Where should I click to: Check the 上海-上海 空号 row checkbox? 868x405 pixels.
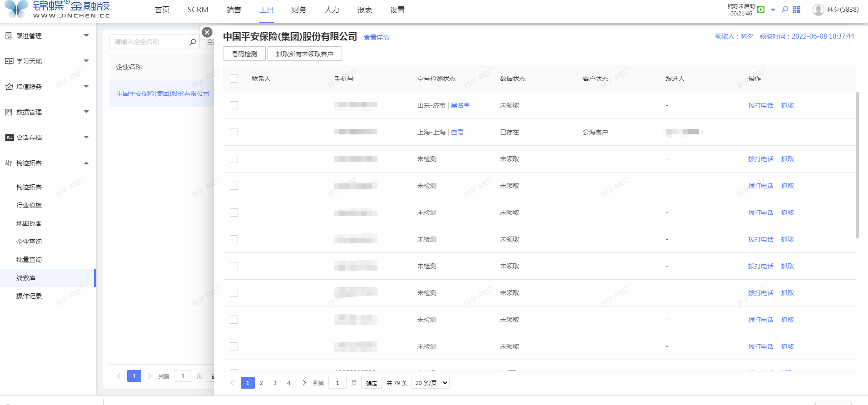(x=234, y=132)
